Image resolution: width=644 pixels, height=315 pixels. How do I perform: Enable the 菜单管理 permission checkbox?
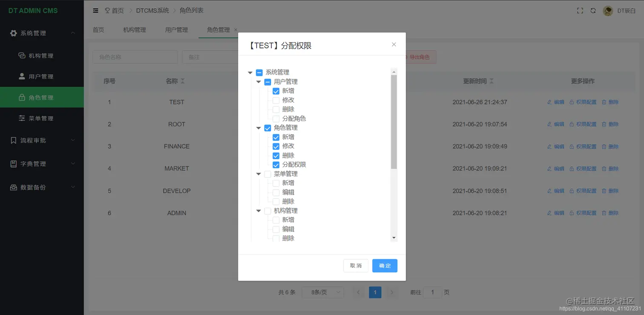(x=267, y=174)
